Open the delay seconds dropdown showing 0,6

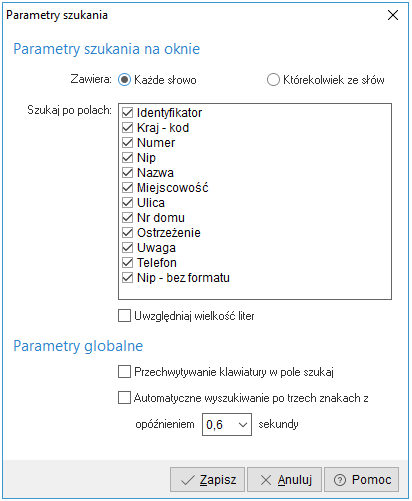(227, 424)
